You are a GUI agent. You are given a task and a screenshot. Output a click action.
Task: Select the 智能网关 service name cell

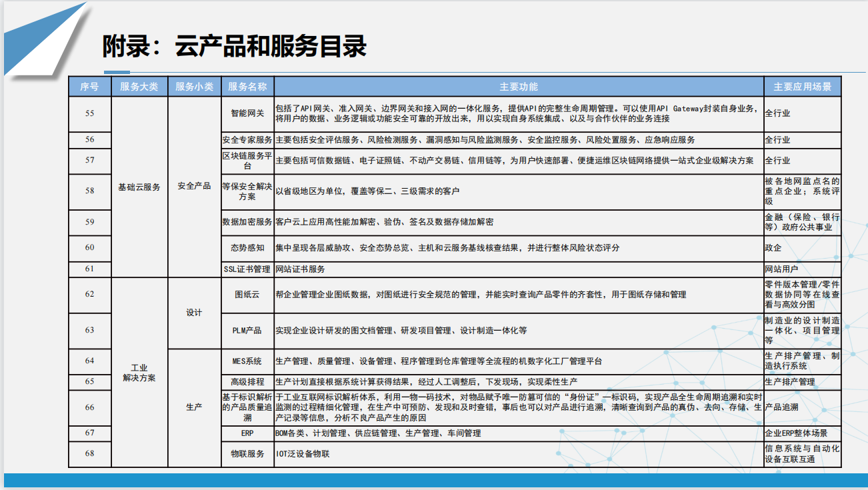[x=247, y=113]
